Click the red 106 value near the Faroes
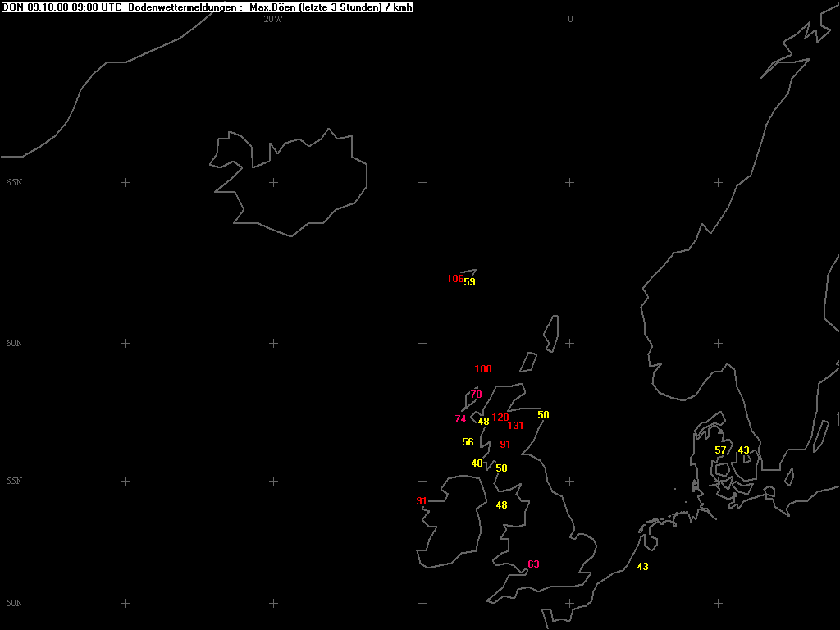This screenshot has width=840, height=630. (454, 279)
